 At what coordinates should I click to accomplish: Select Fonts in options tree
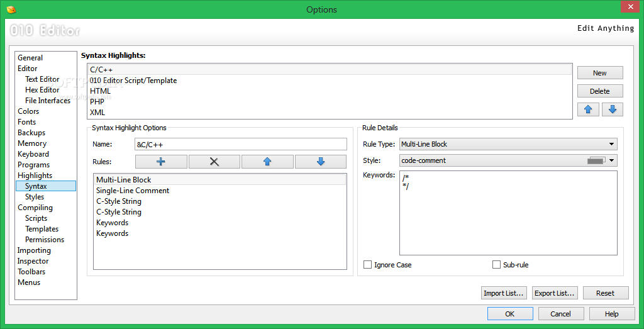pos(26,122)
